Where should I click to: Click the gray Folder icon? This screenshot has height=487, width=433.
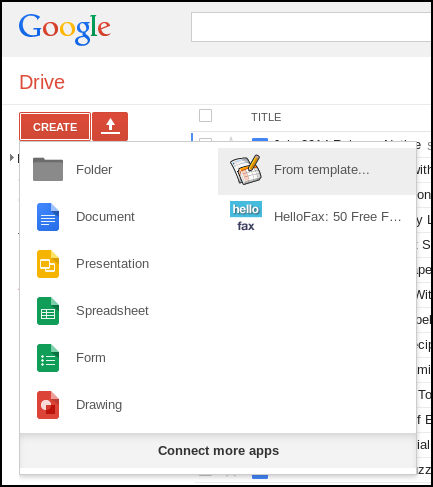point(48,169)
